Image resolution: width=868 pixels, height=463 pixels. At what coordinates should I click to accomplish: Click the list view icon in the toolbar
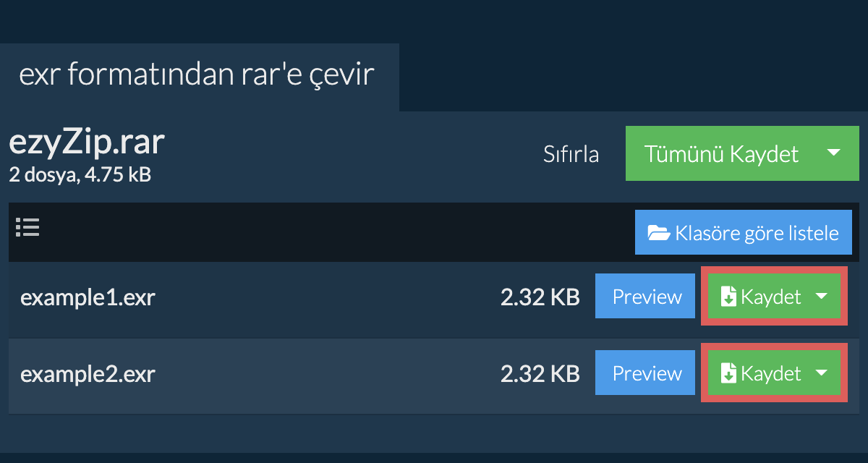point(27,228)
